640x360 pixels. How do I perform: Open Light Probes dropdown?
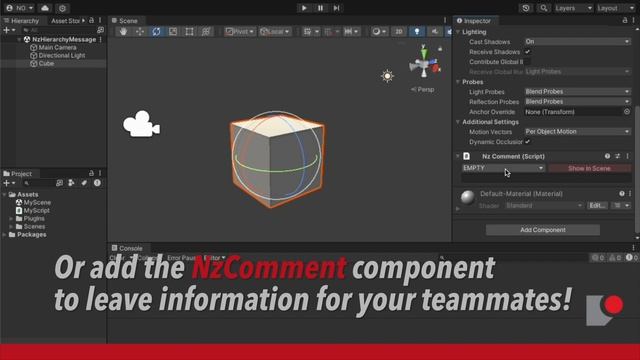point(577,91)
